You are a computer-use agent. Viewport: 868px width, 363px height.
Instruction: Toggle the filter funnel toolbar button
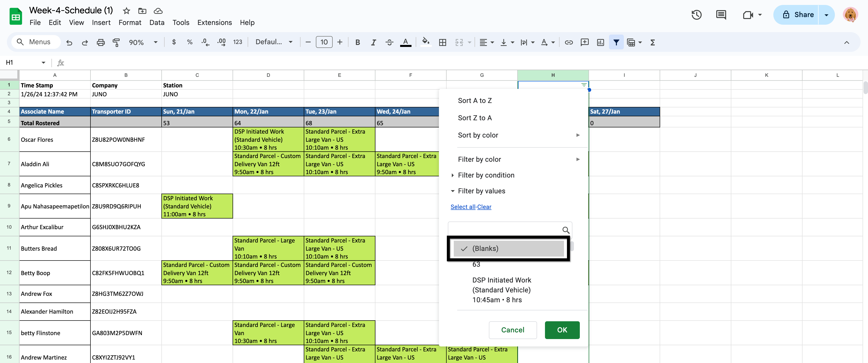point(616,42)
